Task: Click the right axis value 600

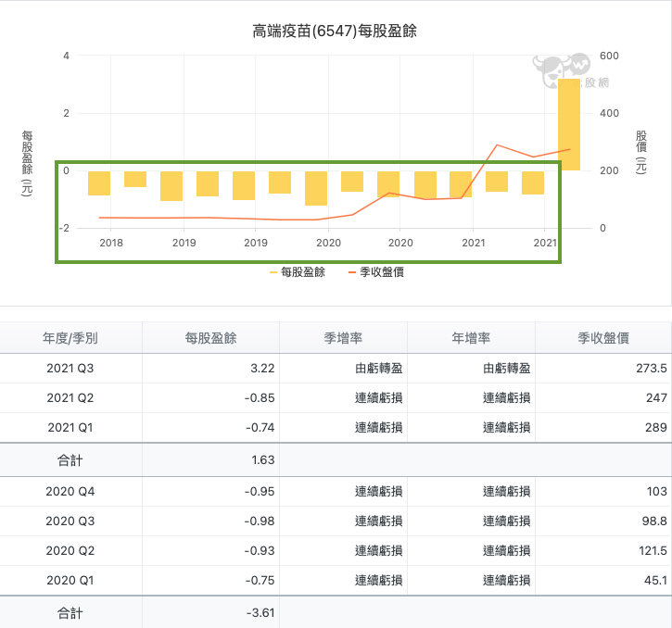Action: click(609, 56)
